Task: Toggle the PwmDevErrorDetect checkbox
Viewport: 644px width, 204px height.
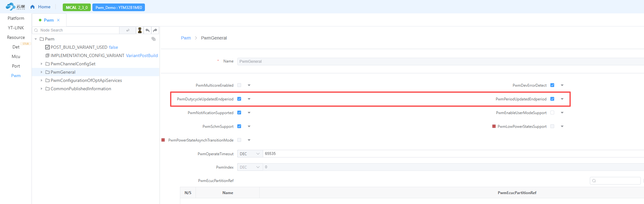Action: click(552, 85)
